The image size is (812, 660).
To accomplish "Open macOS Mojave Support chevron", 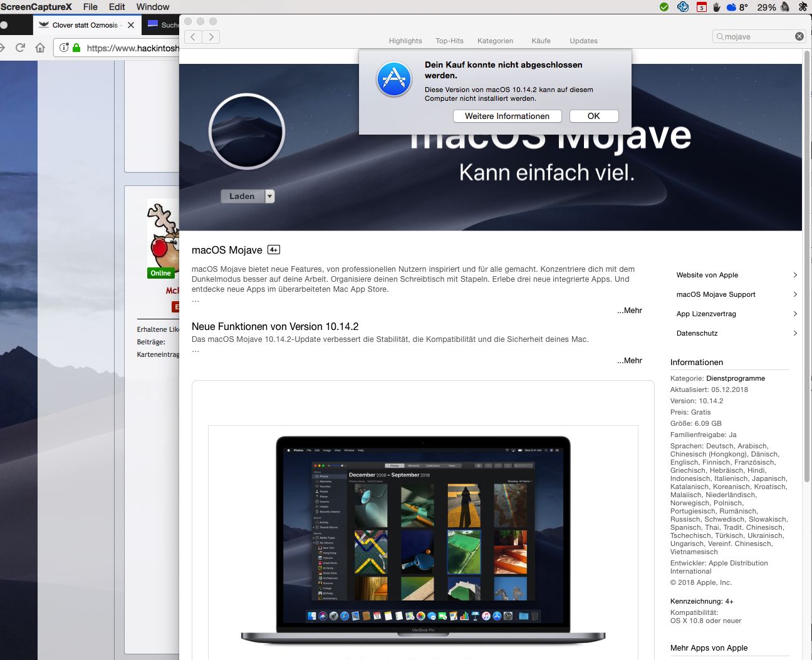I will (795, 294).
